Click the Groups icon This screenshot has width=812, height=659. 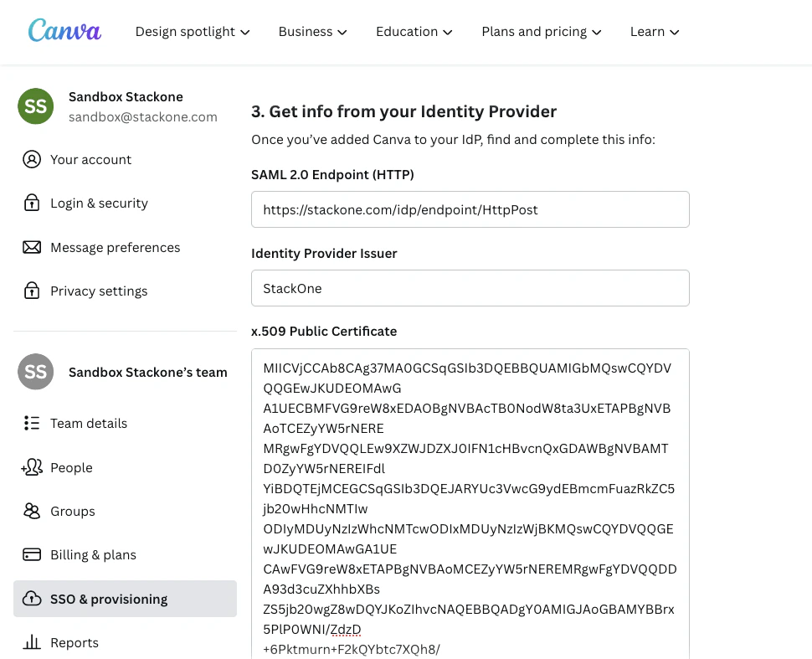(32, 511)
